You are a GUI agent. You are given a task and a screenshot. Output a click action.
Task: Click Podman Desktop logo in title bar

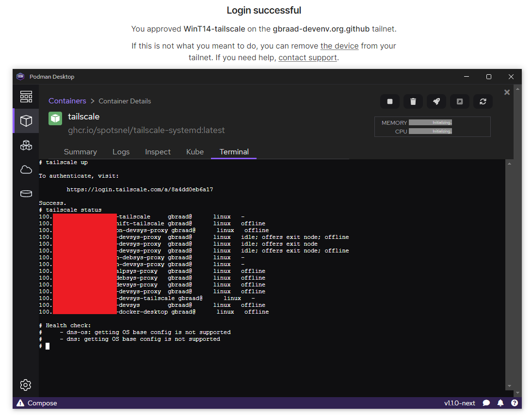click(20, 76)
